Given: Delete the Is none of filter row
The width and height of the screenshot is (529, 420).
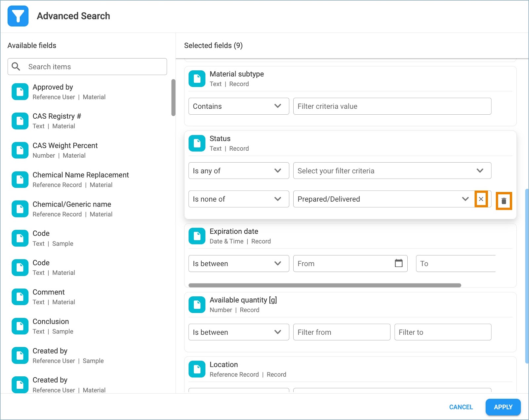Looking at the screenshot, I should pos(504,201).
